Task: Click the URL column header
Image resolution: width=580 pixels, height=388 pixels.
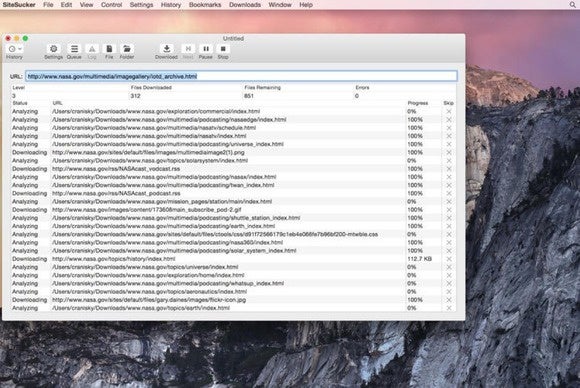Action: [x=57, y=103]
